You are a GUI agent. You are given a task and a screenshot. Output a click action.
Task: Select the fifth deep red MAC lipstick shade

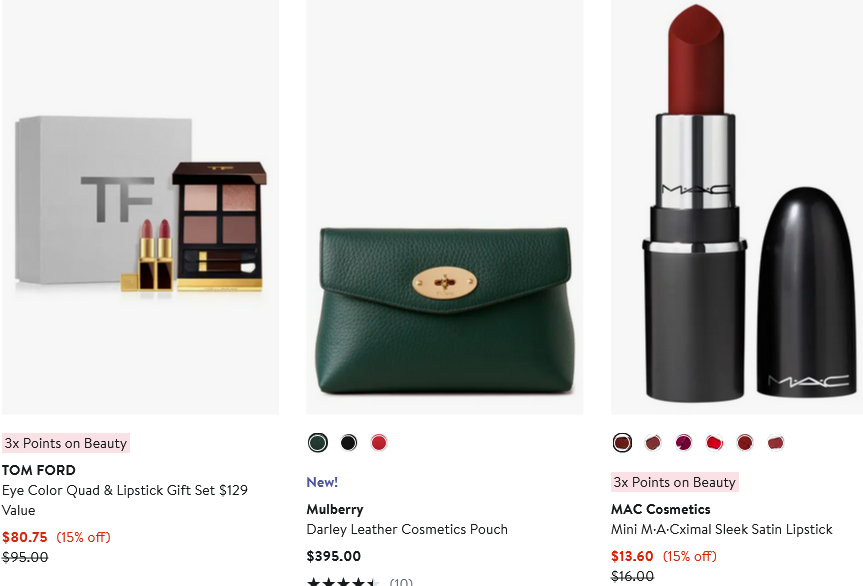(745, 442)
